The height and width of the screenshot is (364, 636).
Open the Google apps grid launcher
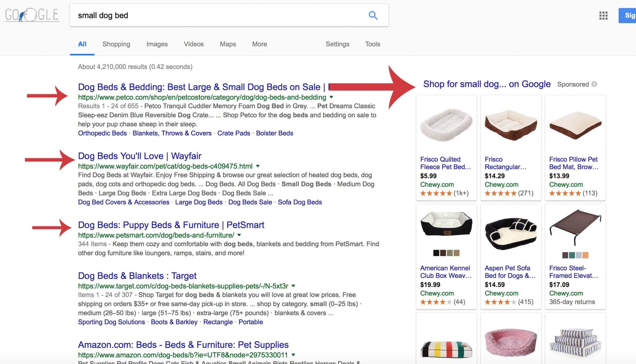pos(603,15)
